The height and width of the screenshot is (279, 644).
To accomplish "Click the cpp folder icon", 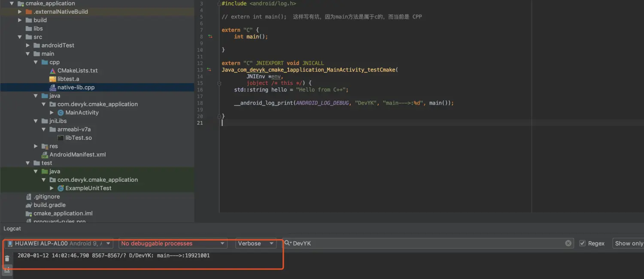I will click(45, 62).
